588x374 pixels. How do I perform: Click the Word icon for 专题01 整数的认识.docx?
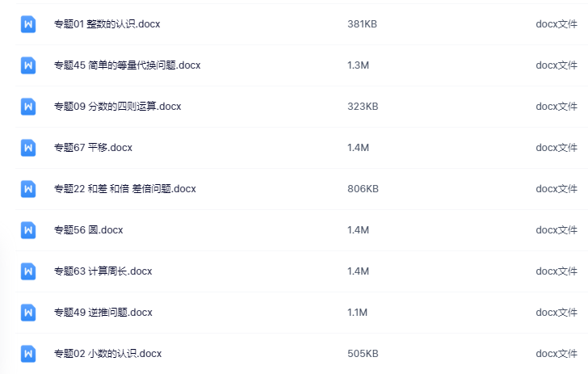(28, 24)
